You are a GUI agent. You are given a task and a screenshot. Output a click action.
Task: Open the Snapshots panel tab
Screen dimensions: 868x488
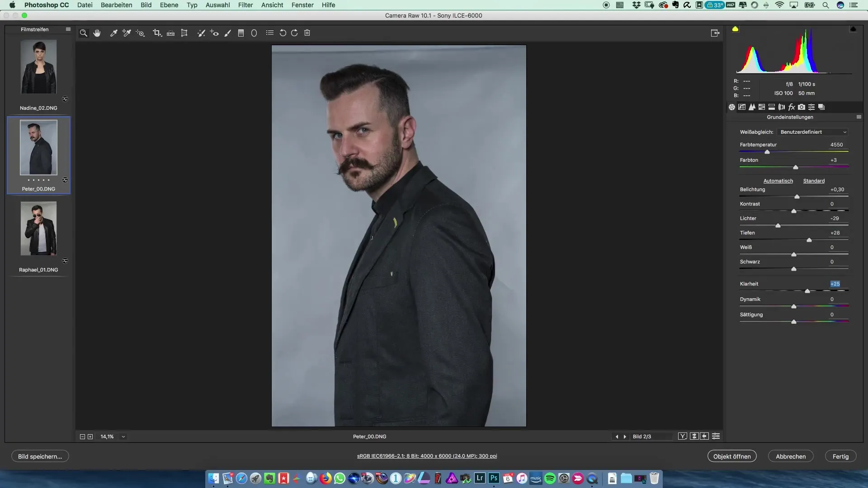[821, 107]
